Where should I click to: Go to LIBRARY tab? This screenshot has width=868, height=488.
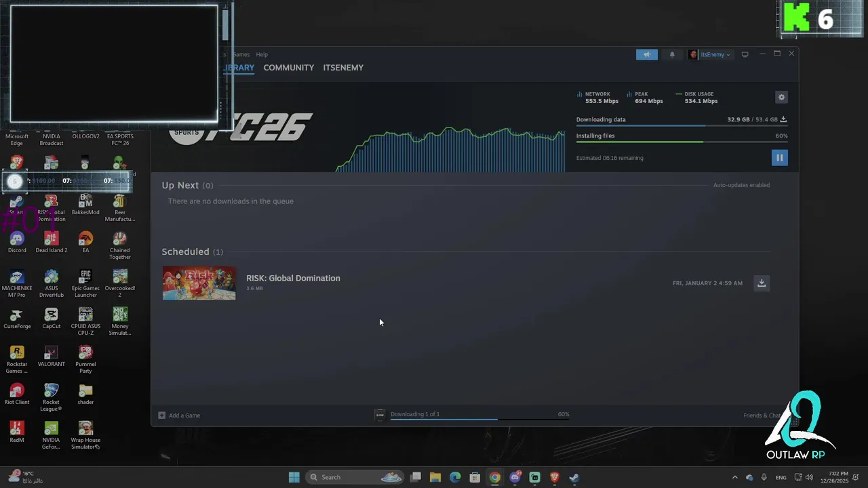tap(239, 68)
